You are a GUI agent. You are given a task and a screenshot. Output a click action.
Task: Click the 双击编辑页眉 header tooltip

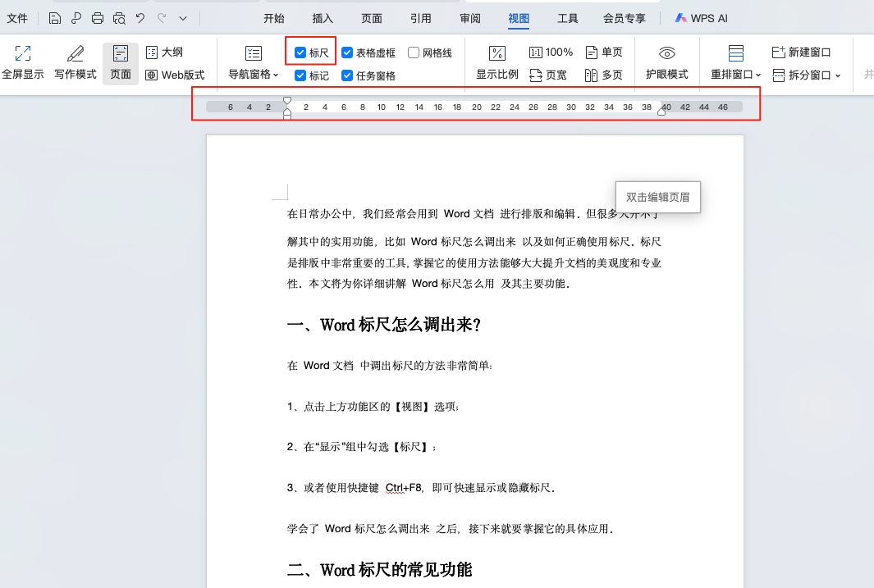click(x=657, y=197)
